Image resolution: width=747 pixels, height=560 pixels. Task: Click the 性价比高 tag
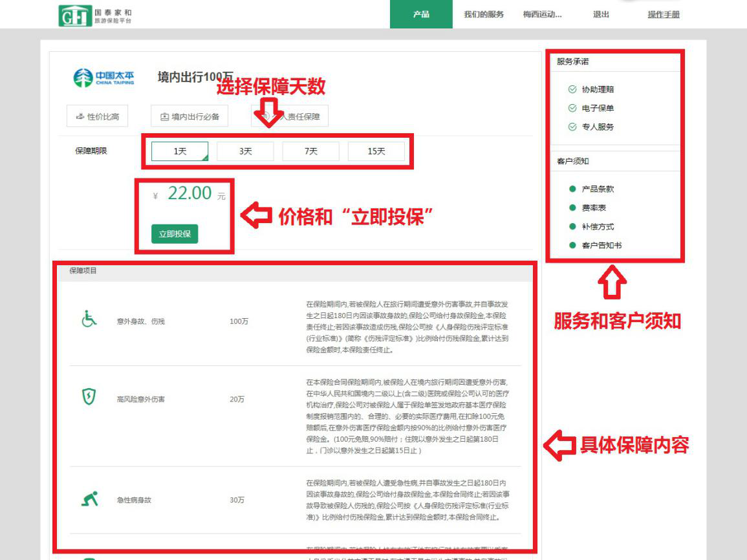(x=98, y=116)
